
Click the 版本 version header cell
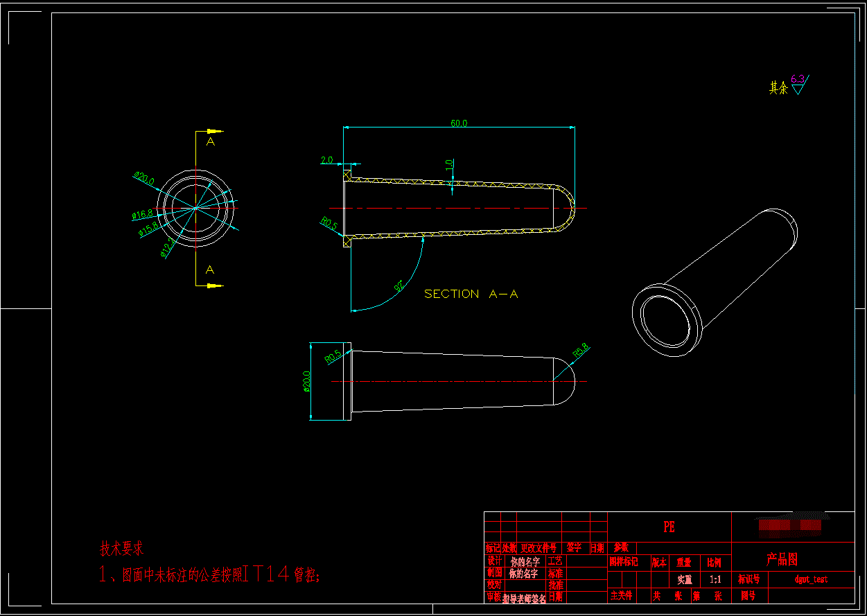[x=658, y=563]
